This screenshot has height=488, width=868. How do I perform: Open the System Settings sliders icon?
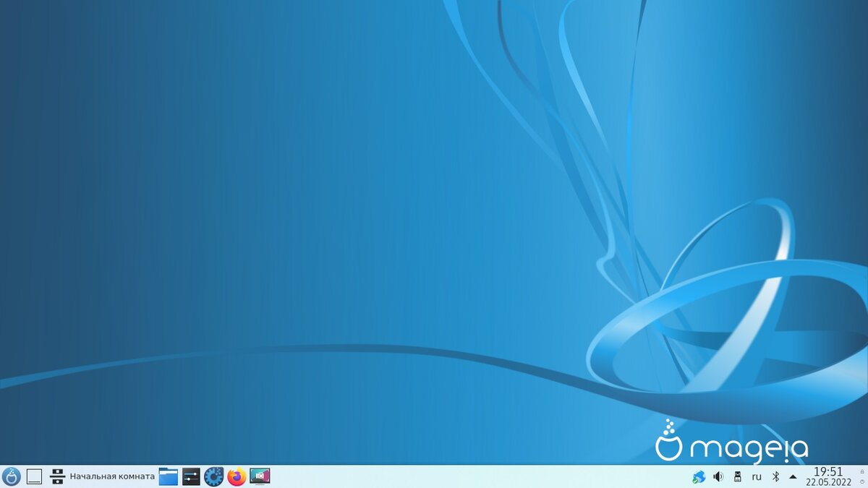pos(191,476)
